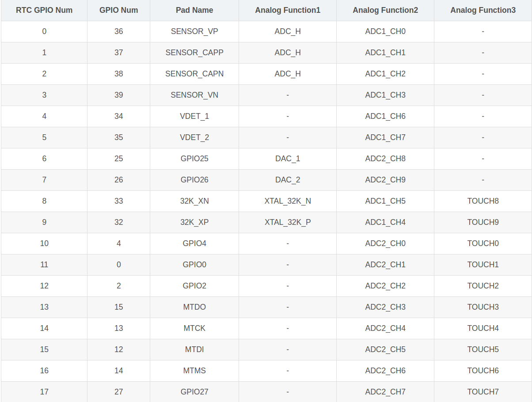This screenshot has height=402, width=532.
Task: Click ADC_H in the SENSOR_CAPN row
Action: click(288, 74)
